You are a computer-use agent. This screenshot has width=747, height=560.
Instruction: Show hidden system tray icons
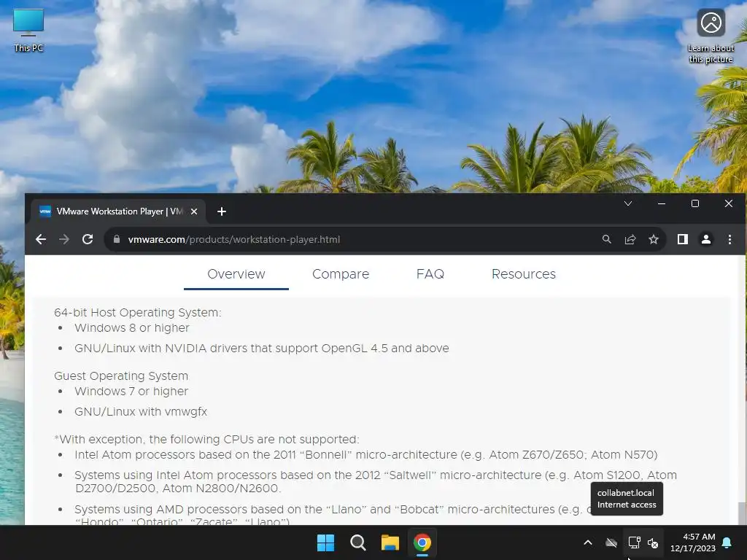coord(588,542)
